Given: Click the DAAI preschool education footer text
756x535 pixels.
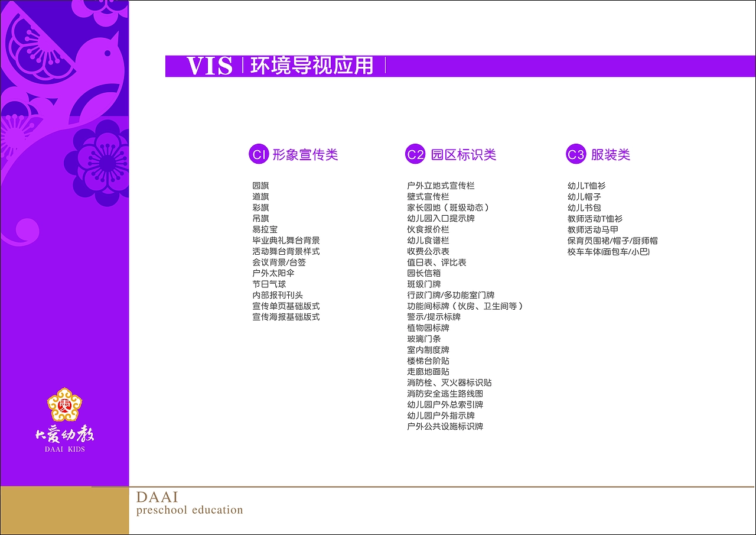Looking at the screenshot, I should [x=190, y=502].
